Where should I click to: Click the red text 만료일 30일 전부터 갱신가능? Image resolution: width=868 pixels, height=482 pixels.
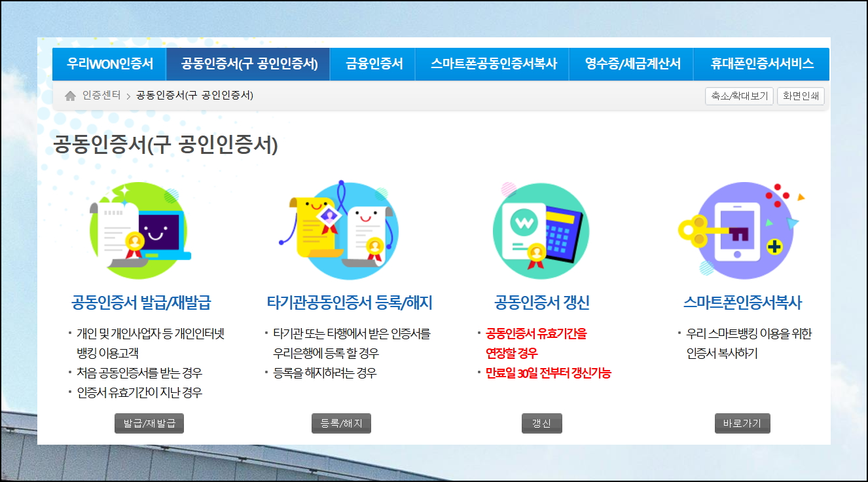point(549,373)
